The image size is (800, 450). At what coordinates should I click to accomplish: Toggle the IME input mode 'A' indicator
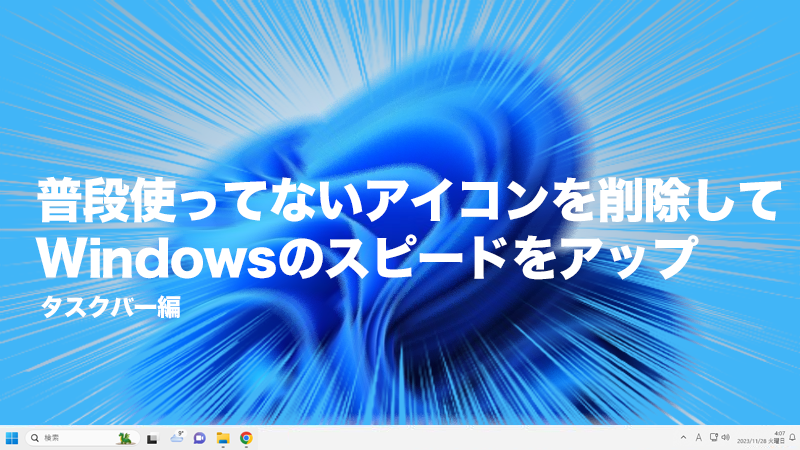pyautogui.click(x=698, y=438)
